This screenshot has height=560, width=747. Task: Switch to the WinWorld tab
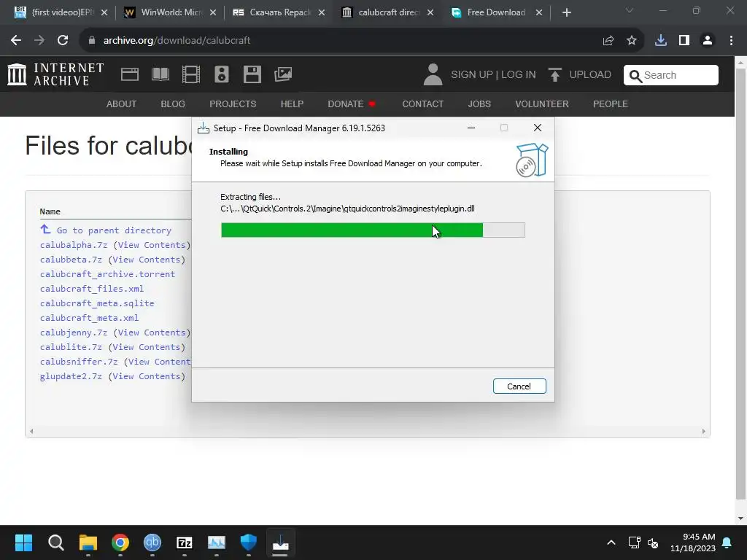click(170, 13)
